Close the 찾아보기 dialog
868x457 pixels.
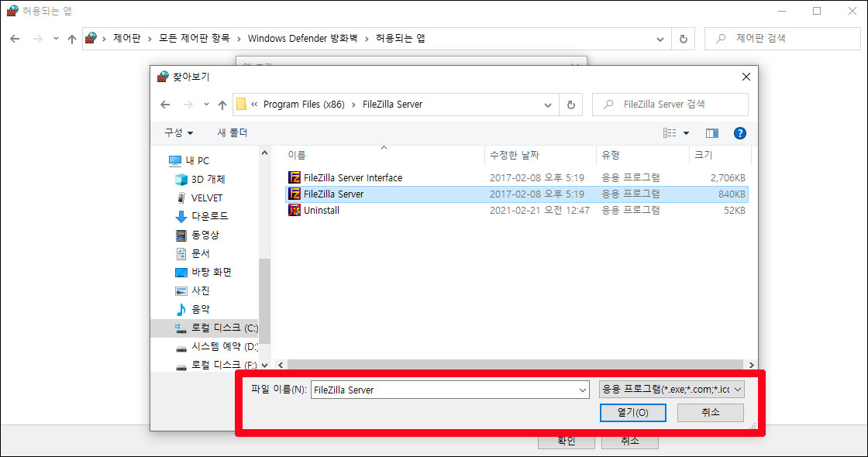746,77
